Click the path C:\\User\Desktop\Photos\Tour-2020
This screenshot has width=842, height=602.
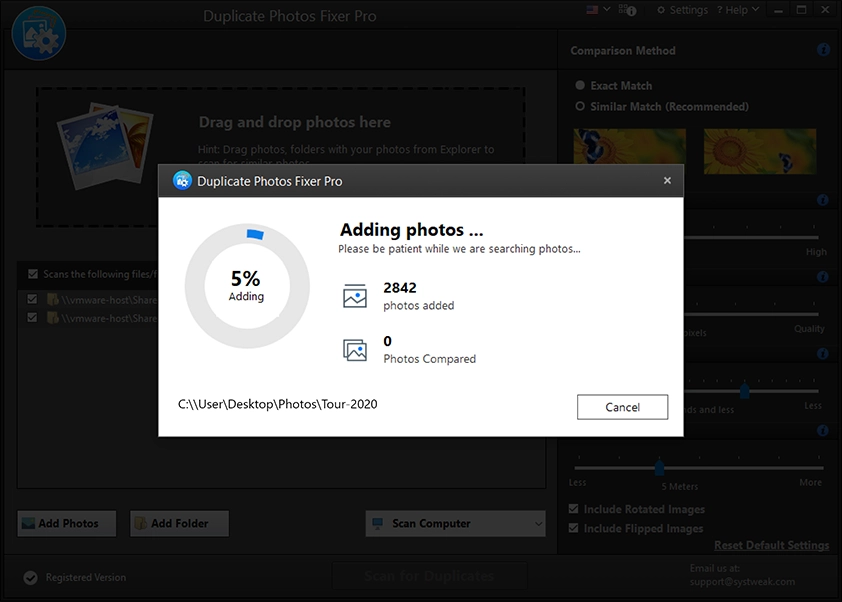pyautogui.click(x=278, y=404)
